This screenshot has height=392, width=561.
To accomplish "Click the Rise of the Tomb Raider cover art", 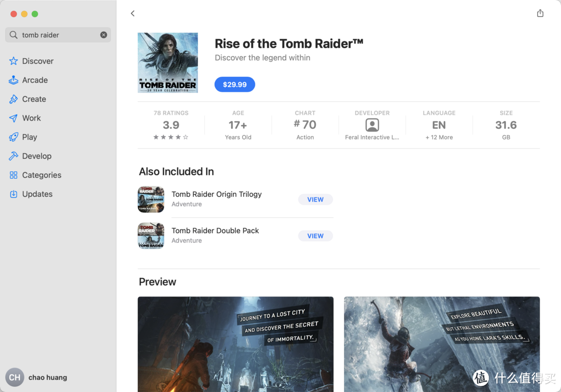I will [168, 63].
